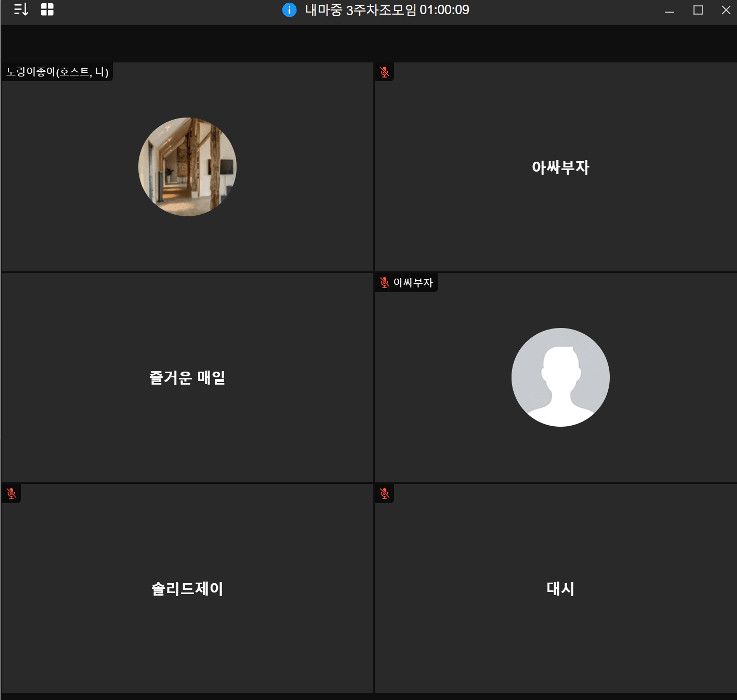Click the elapsed meeting timer 01:00:09
The height and width of the screenshot is (700, 737).
tap(444, 10)
